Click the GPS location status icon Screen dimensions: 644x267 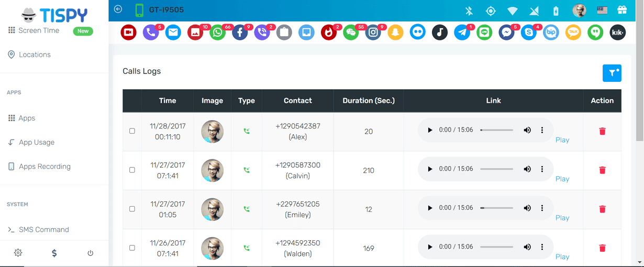point(491,10)
